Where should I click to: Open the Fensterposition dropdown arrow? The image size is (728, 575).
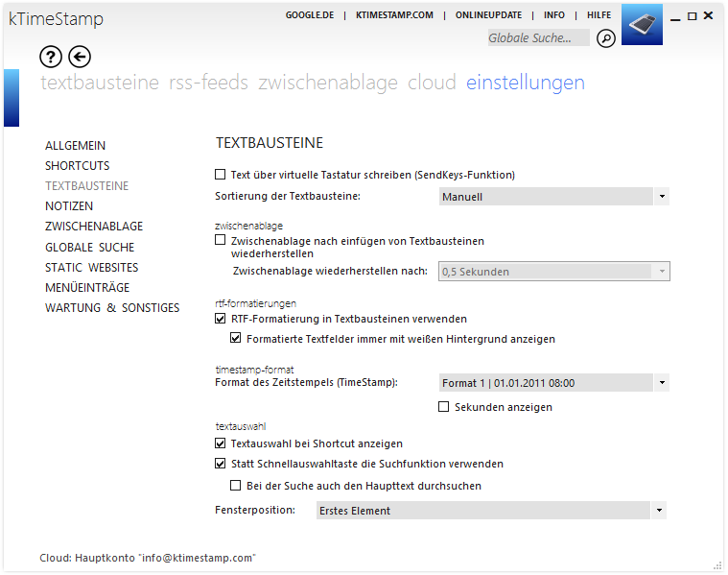[659, 511]
